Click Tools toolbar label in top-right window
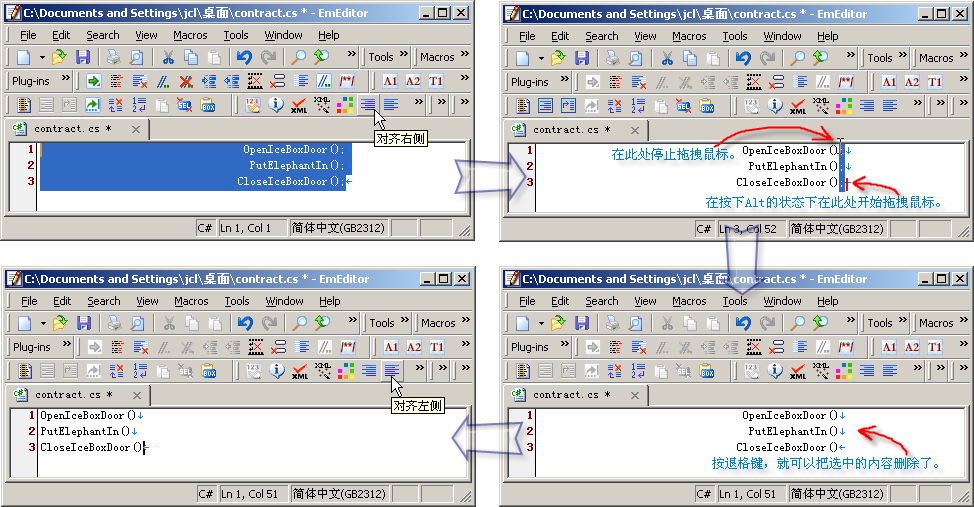974x507 pixels. 880,58
